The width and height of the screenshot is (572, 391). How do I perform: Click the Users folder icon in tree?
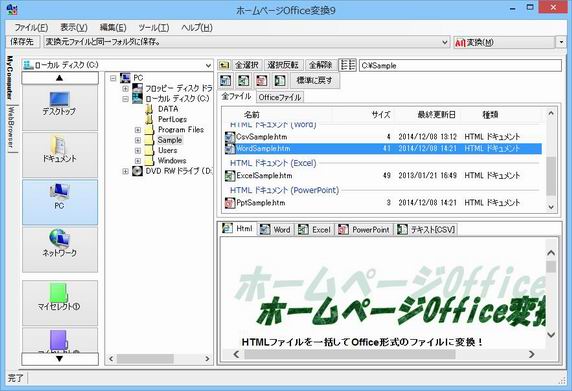(149, 150)
